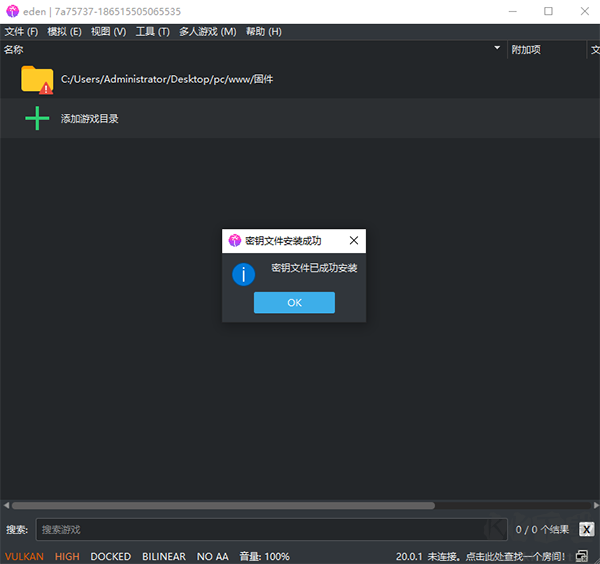
Task: Click the eden logo in title bar
Action: click(13, 11)
